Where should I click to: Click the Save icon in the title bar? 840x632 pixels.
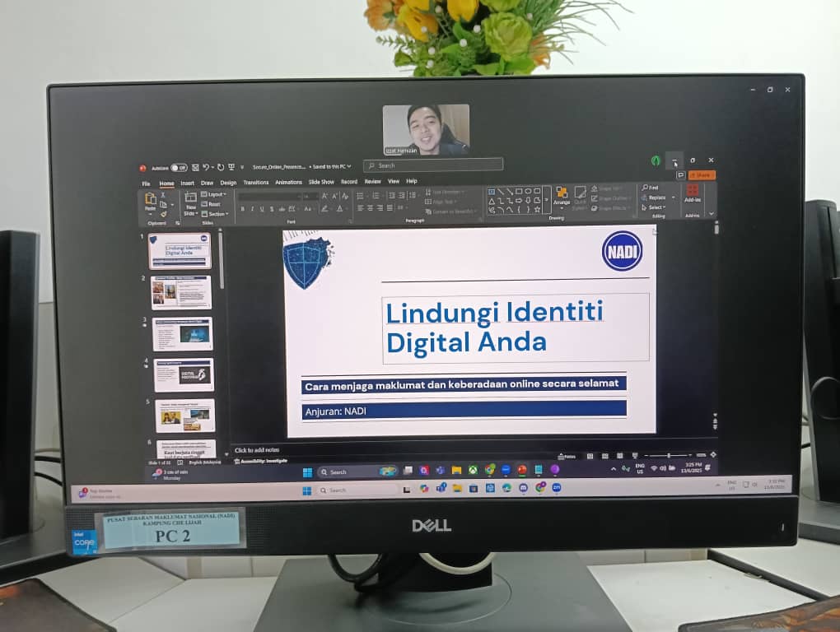(x=195, y=168)
